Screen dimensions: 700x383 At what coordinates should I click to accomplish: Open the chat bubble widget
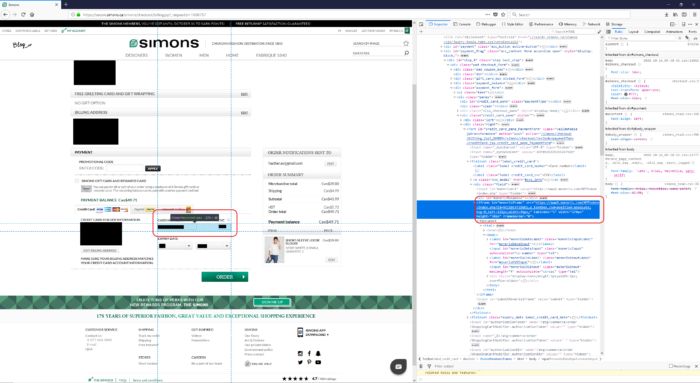pyautogui.click(x=398, y=366)
